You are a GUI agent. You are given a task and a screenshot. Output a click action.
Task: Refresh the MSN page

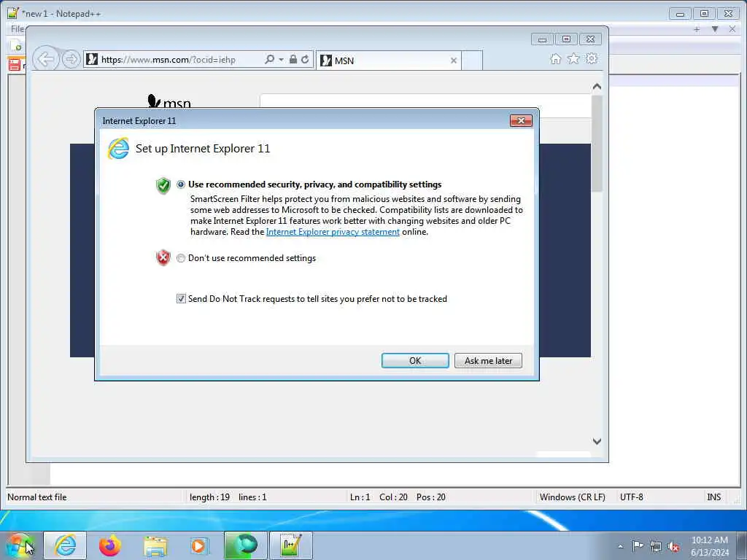[x=305, y=59]
